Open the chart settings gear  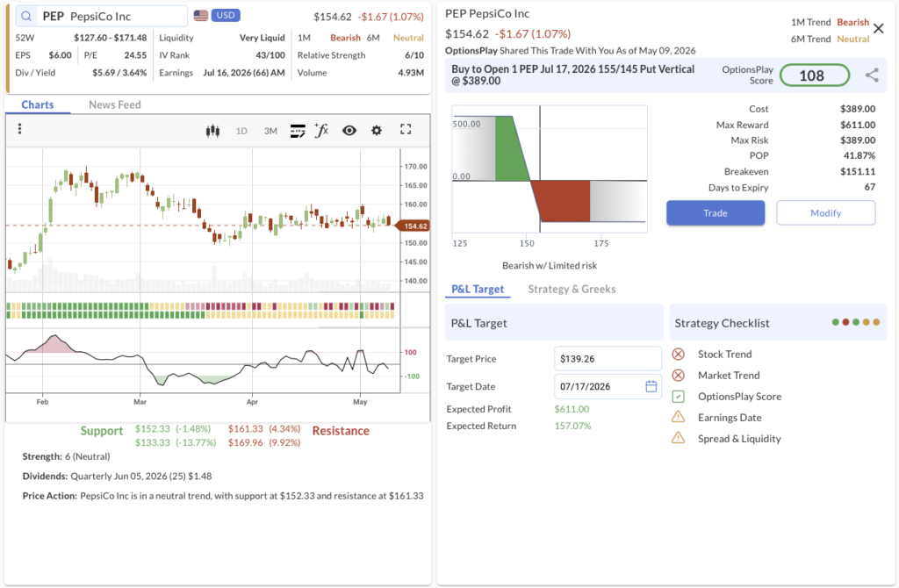(x=376, y=130)
